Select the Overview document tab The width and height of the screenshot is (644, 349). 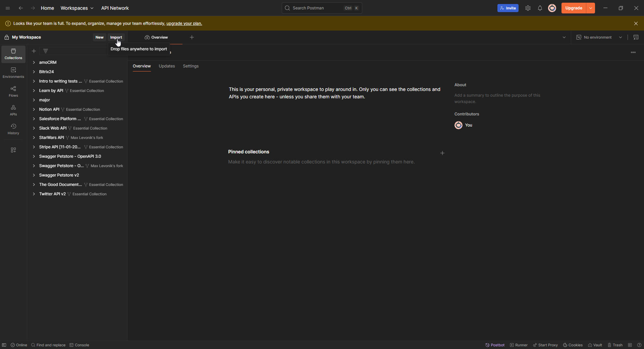point(156,37)
